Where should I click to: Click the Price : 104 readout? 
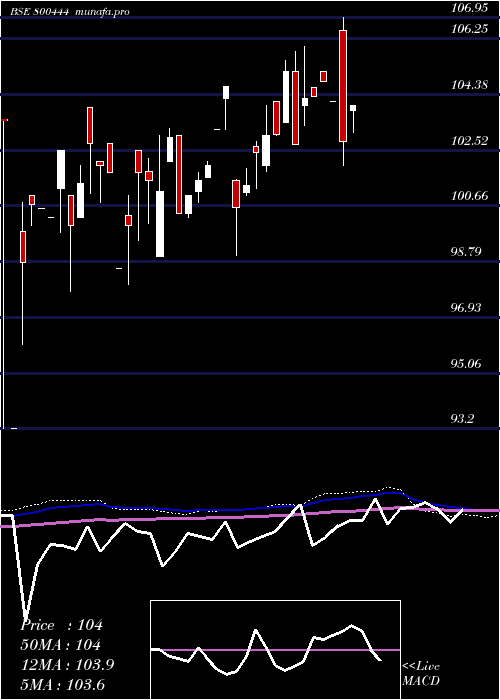[62, 625]
